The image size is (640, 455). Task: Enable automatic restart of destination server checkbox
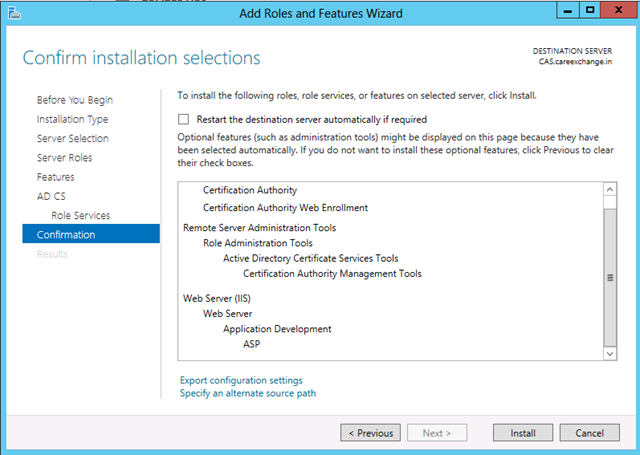point(184,119)
